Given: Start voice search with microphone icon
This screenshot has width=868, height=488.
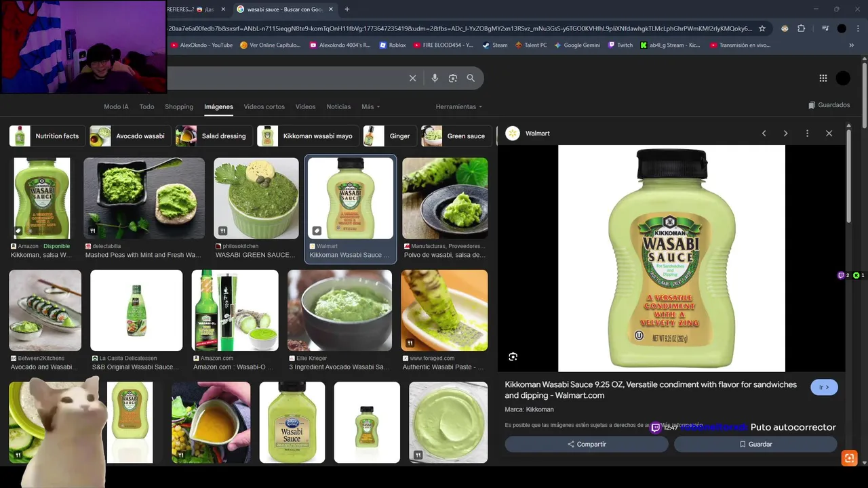Looking at the screenshot, I should pyautogui.click(x=435, y=78).
